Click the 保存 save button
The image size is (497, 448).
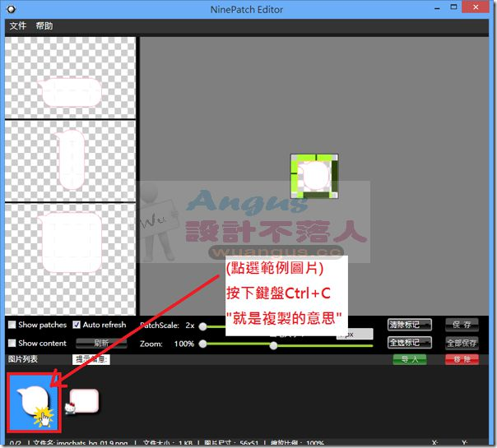coord(462,325)
